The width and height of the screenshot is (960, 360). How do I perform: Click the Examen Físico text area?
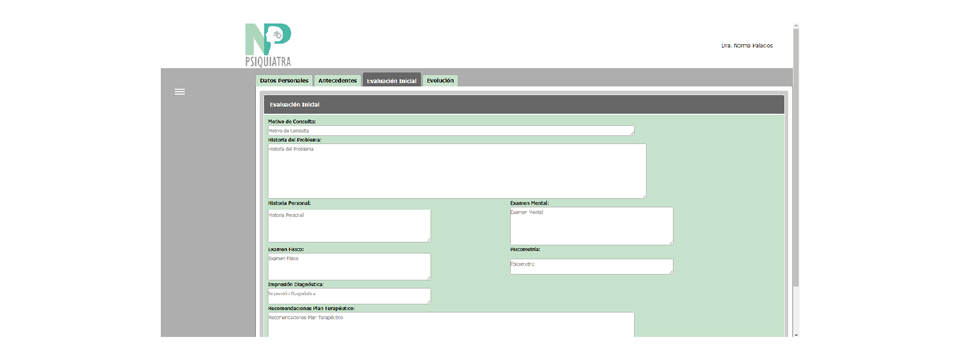(349, 267)
